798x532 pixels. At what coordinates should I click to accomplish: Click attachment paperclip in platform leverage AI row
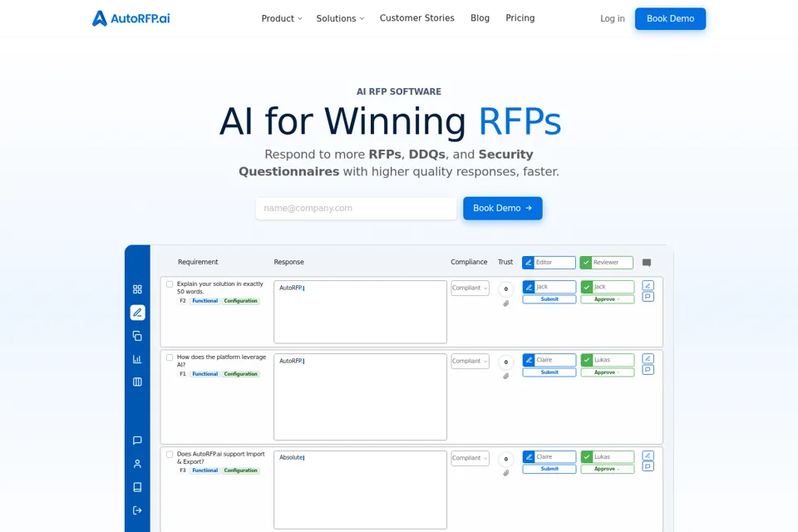(x=506, y=377)
